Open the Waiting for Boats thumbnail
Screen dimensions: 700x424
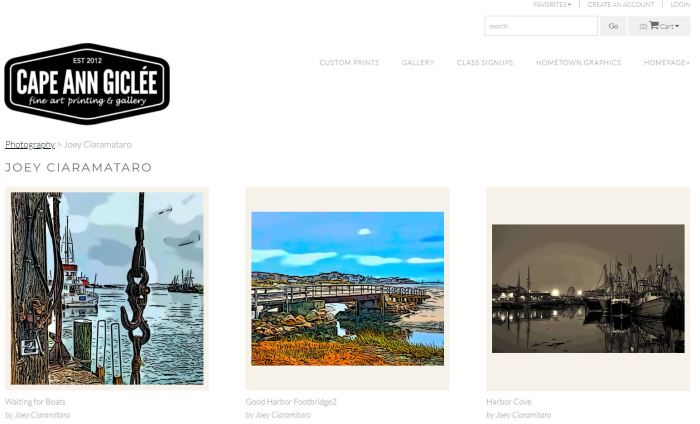107,288
